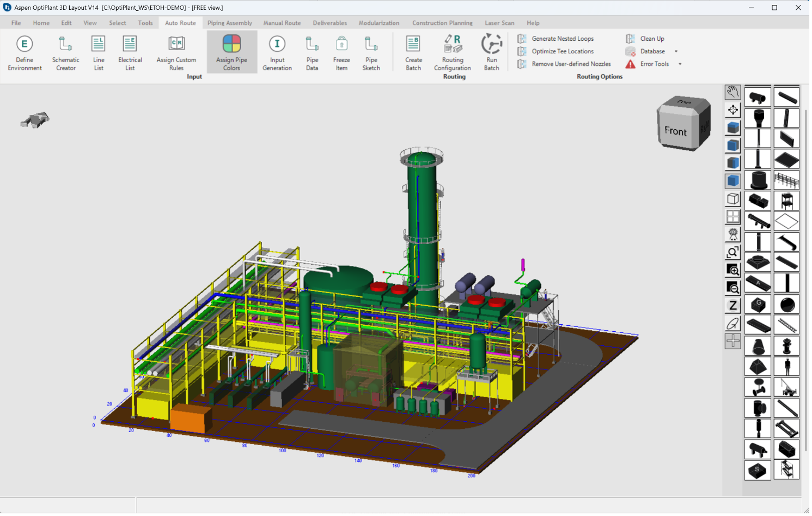Click Create Batch
The height and width of the screenshot is (516, 812).
413,53
